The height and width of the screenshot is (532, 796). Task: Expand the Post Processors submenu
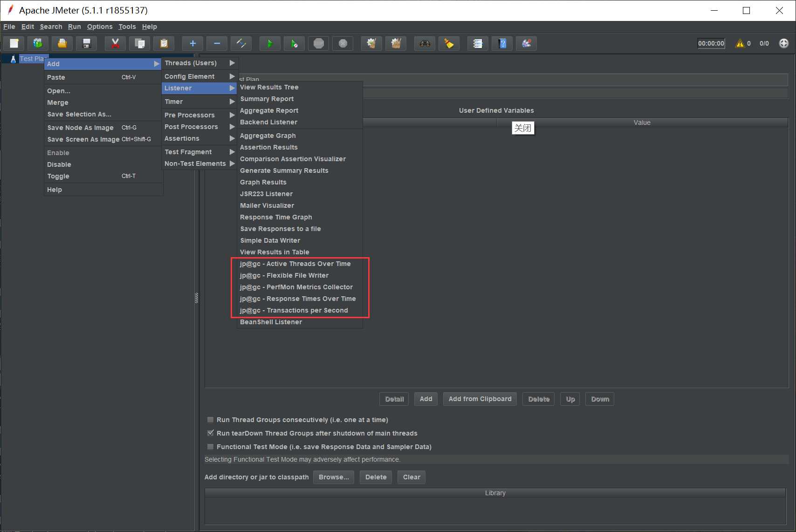click(199, 127)
